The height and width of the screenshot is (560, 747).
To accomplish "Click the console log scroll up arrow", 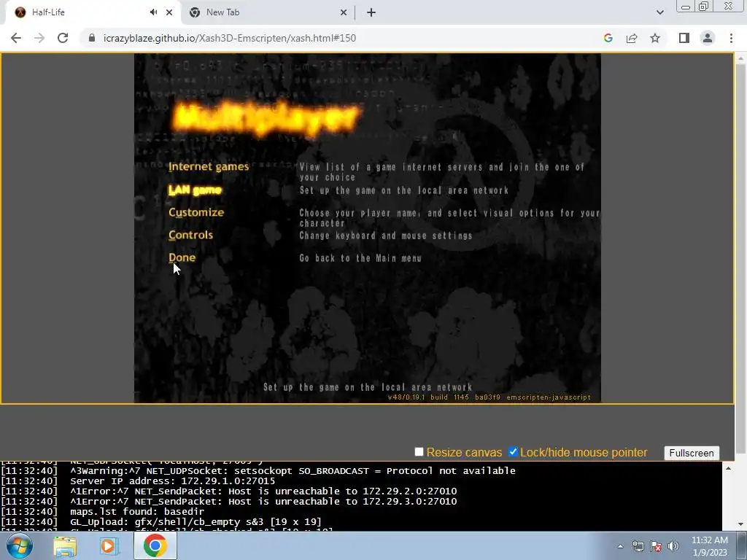I will (728, 468).
